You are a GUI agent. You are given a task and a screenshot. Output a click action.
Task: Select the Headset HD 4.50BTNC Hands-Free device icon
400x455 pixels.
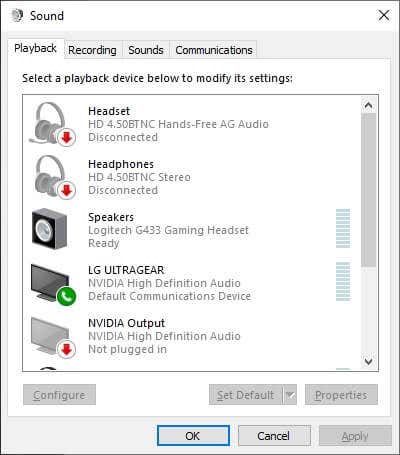[53, 124]
